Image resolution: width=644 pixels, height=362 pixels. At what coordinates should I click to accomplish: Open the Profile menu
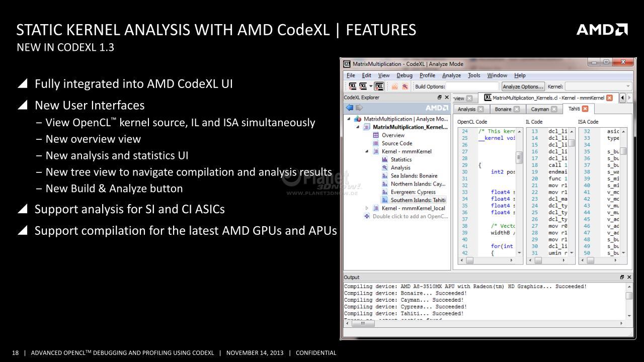click(x=427, y=75)
